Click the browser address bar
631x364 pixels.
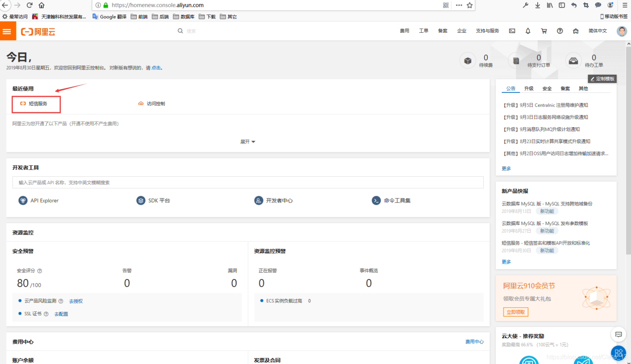click(x=267, y=5)
